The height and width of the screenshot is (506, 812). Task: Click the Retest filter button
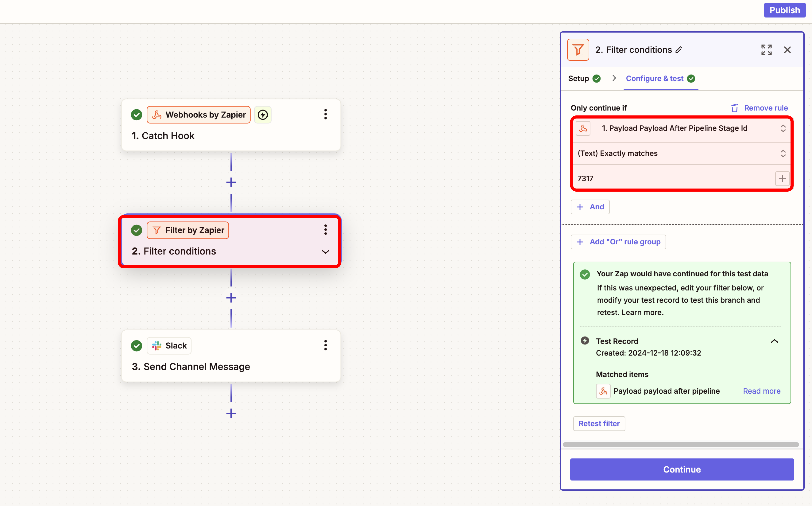(599, 424)
